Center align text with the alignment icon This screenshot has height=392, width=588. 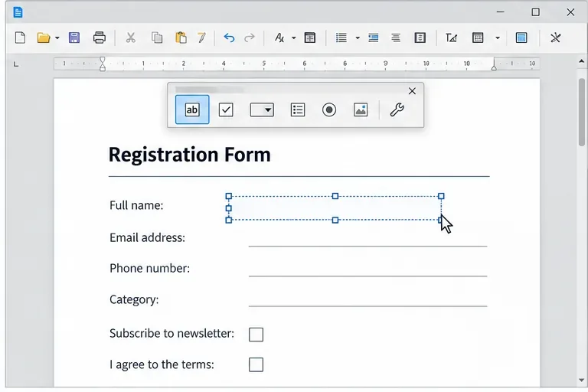(x=396, y=38)
